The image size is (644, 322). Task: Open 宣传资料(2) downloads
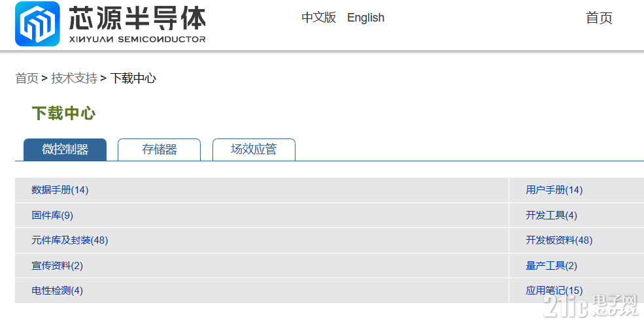pyautogui.click(x=57, y=266)
